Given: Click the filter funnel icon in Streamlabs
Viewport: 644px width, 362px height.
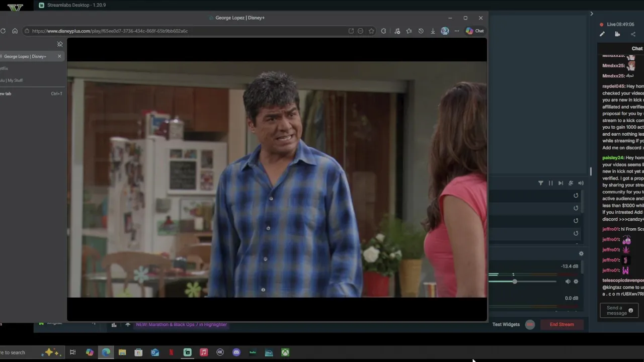Looking at the screenshot, I should pyautogui.click(x=541, y=183).
